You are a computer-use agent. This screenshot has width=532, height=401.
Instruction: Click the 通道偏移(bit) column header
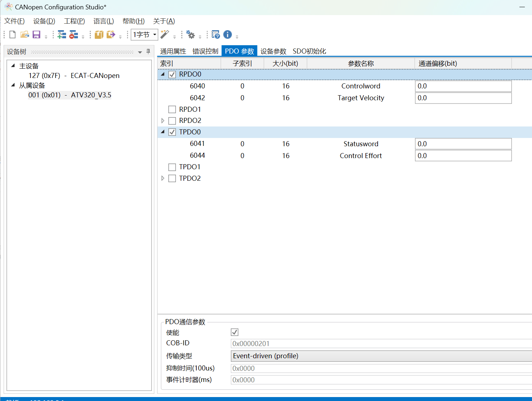tap(463, 64)
